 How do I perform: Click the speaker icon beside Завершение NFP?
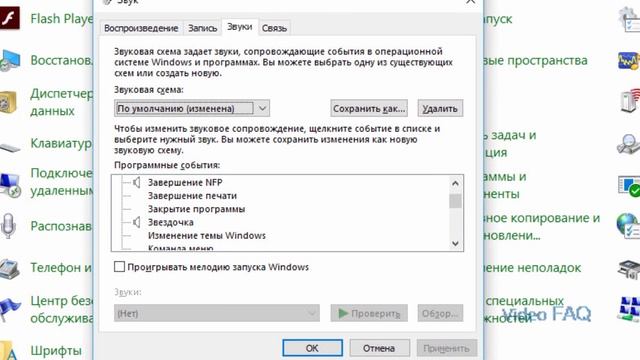coord(137,182)
